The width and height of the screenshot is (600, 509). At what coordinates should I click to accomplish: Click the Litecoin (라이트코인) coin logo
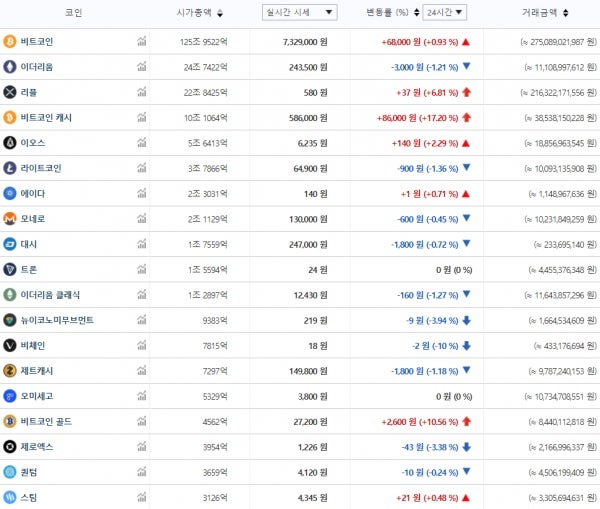click(10, 168)
